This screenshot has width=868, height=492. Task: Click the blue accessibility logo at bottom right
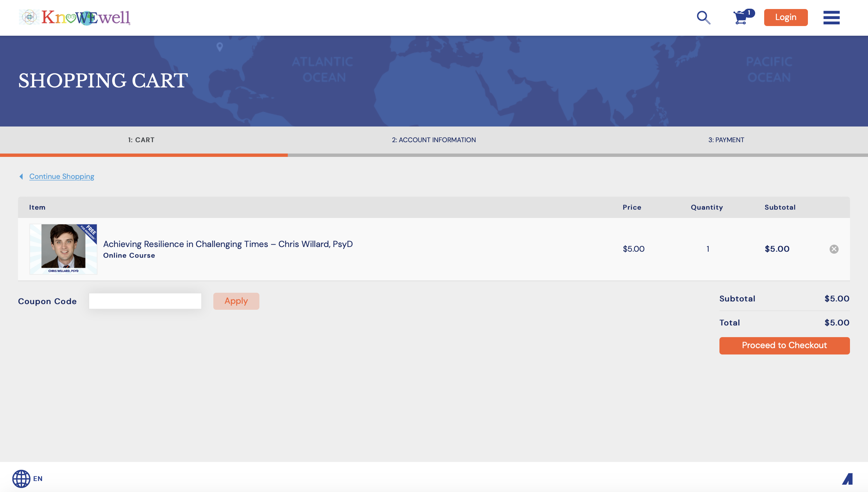pyautogui.click(x=847, y=479)
